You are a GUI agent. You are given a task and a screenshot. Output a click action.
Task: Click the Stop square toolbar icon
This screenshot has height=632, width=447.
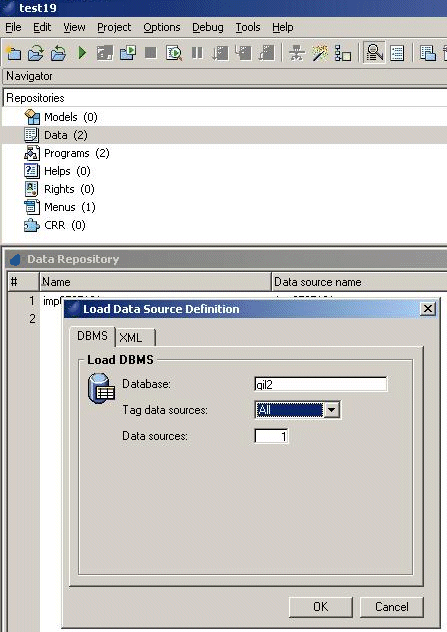[x=151, y=53]
